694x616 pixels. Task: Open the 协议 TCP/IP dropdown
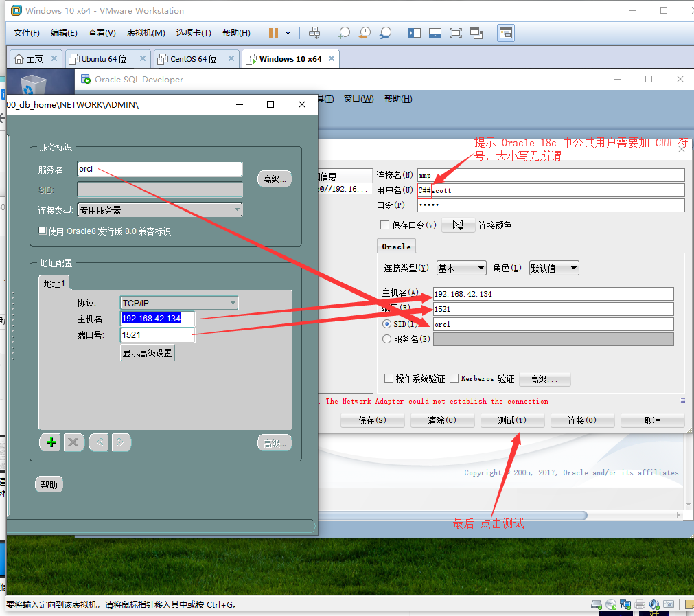[178, 303]
